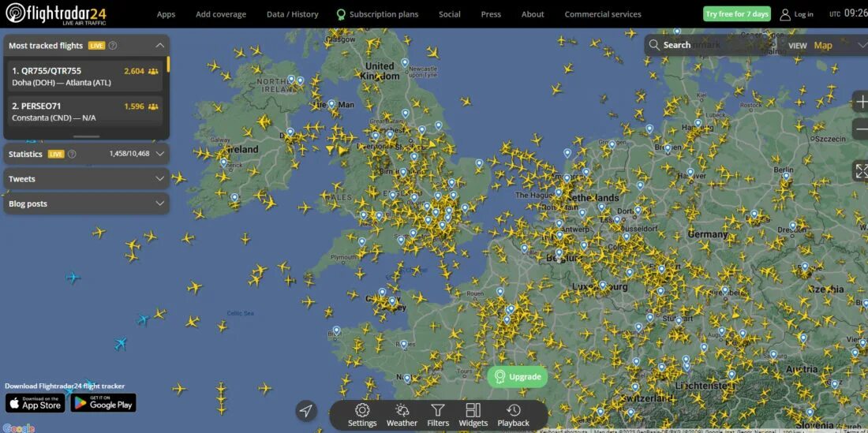Get the app on Google Play badge
868x433 pixels.
coord(103,402)
